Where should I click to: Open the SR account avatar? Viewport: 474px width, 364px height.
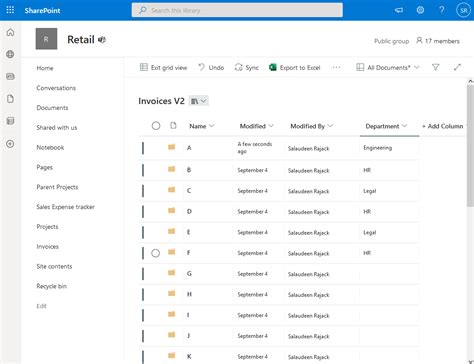463,10
